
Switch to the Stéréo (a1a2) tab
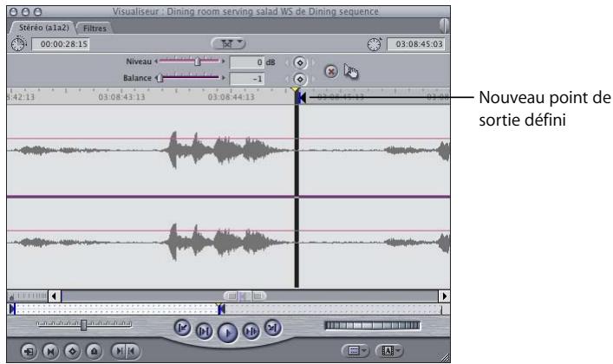pyautogui.click(x=43, y=28)
